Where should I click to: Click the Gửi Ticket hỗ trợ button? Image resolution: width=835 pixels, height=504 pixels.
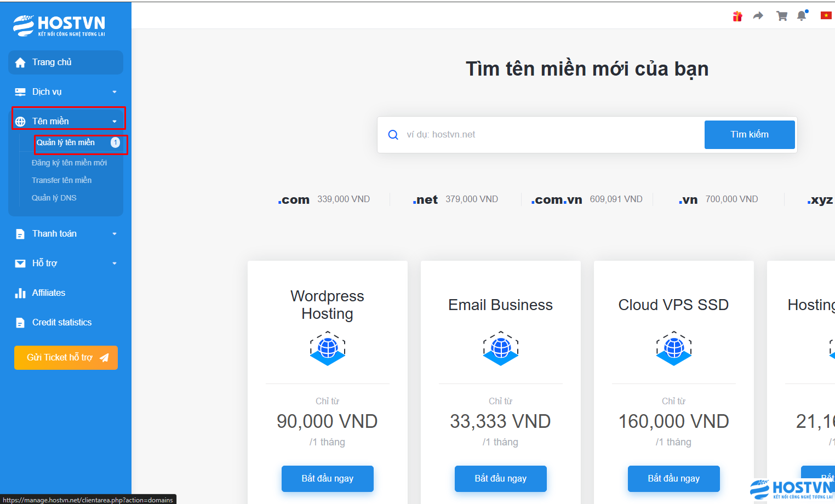click(66, 358)
